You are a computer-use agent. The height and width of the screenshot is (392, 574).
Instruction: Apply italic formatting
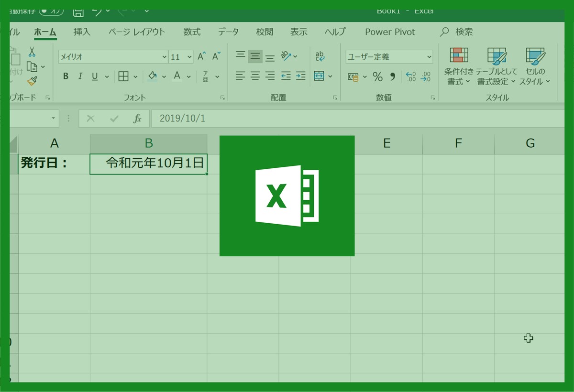coord(80,76)
